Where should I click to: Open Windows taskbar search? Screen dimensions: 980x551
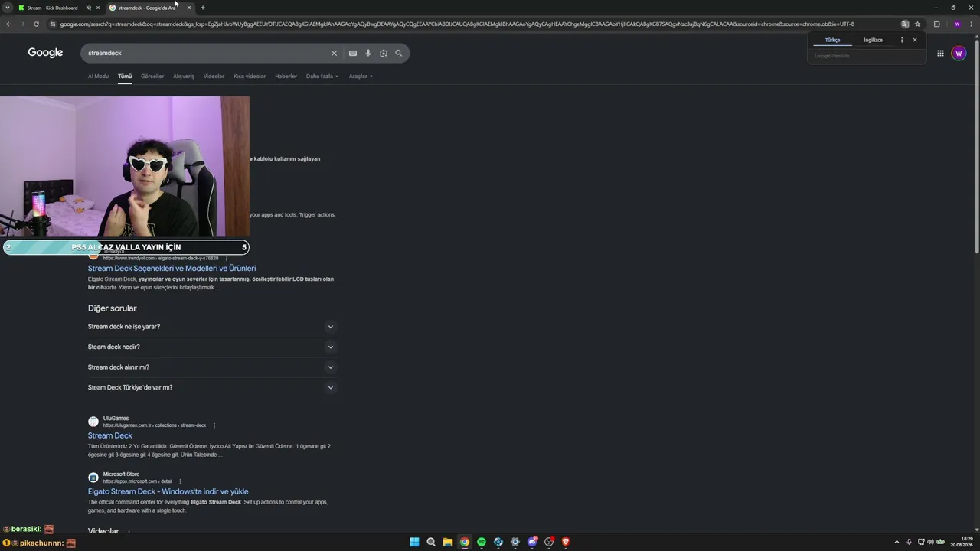431,542
